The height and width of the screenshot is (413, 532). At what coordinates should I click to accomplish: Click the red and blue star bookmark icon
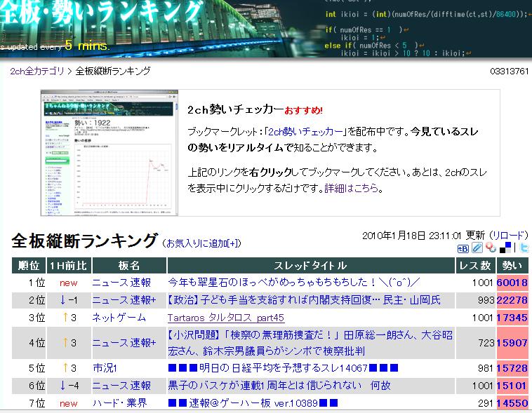[491, 248]
